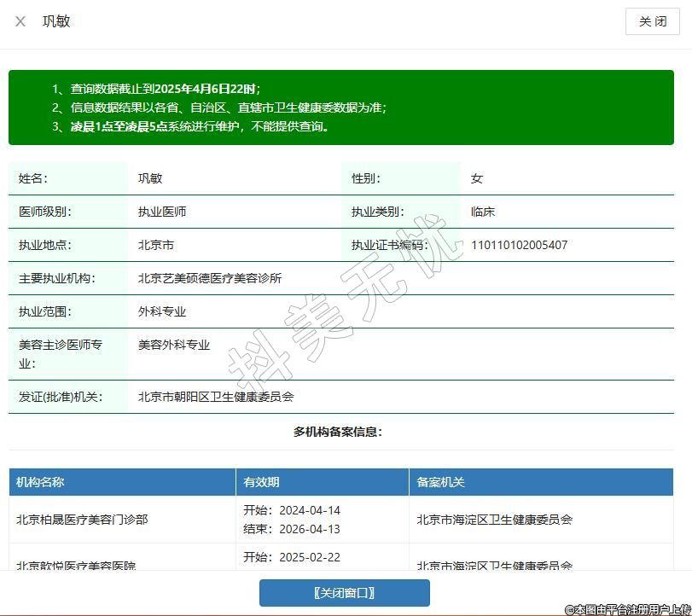Click the X icon beside the title
This screenshot has width=692, height=616.
click(20, 21)
